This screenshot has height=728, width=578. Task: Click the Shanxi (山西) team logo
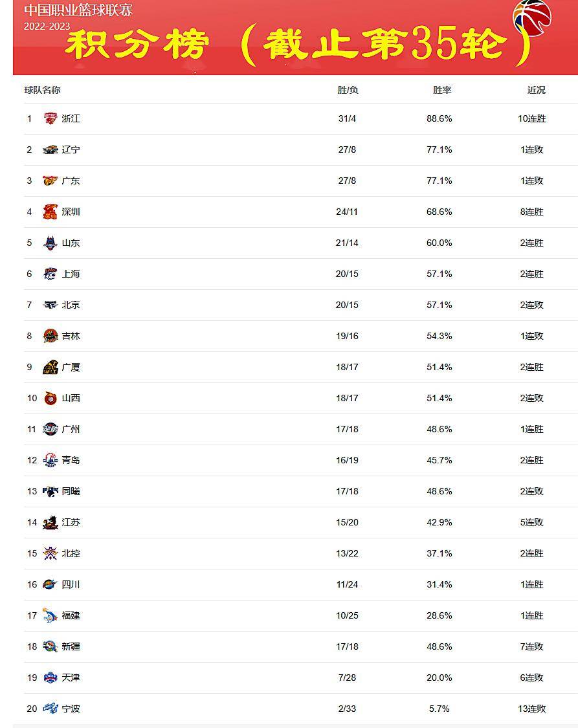(50, 398)
